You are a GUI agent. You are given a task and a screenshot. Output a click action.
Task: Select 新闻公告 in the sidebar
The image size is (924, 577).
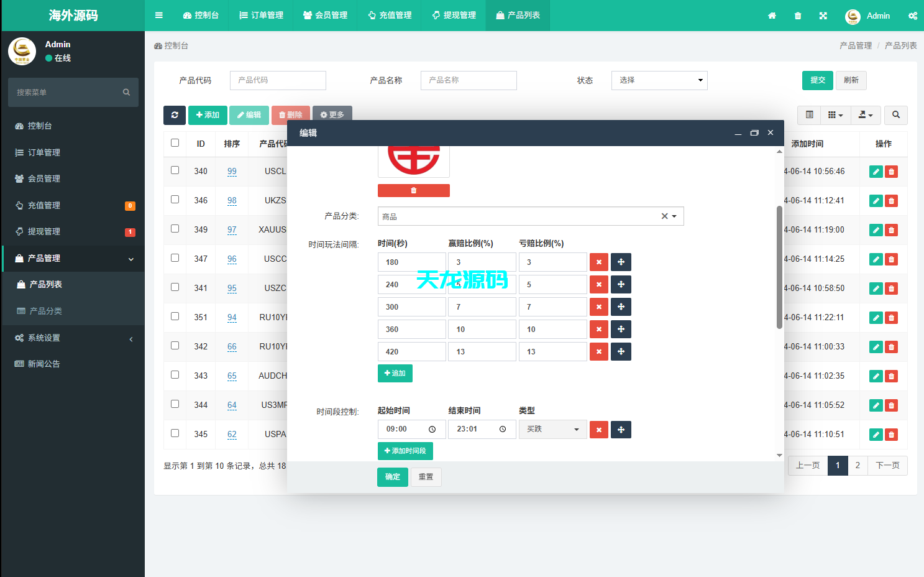(43, 363)
